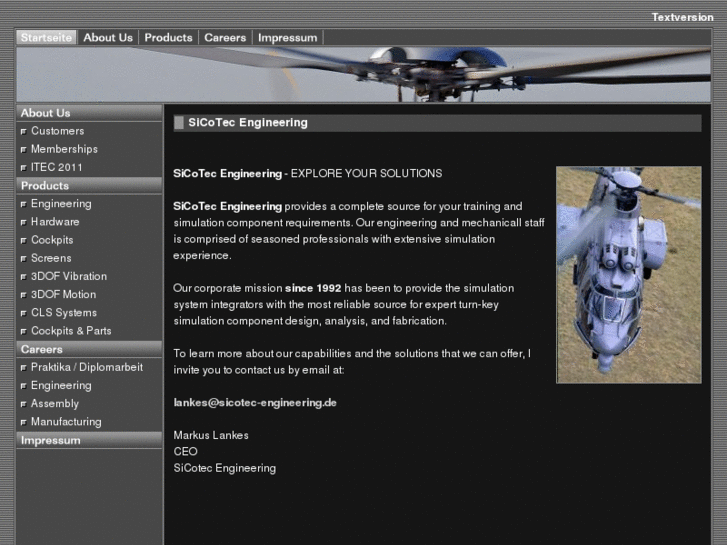727x545 pixels.
Task: Click the square icon beside SiCoTec Engineering heading
Action: (179, 123)
